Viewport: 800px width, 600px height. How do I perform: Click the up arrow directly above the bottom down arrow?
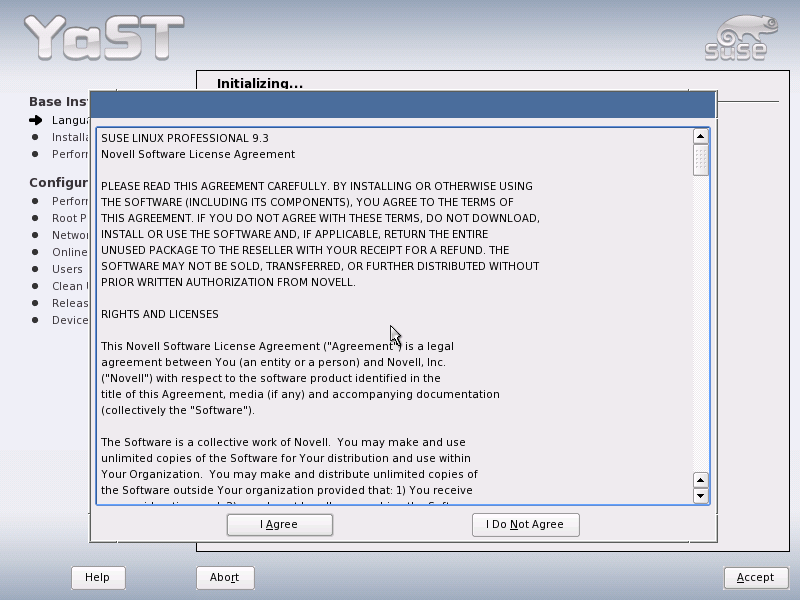click(701, 480)
